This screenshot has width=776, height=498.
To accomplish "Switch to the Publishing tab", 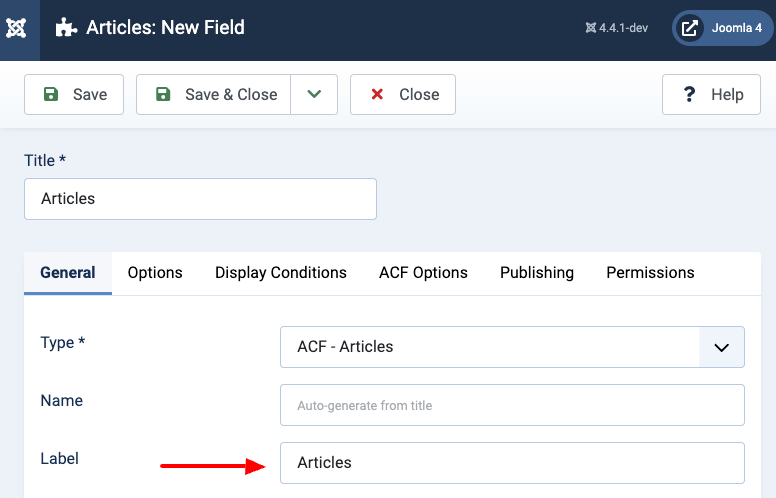I will 537,273.
